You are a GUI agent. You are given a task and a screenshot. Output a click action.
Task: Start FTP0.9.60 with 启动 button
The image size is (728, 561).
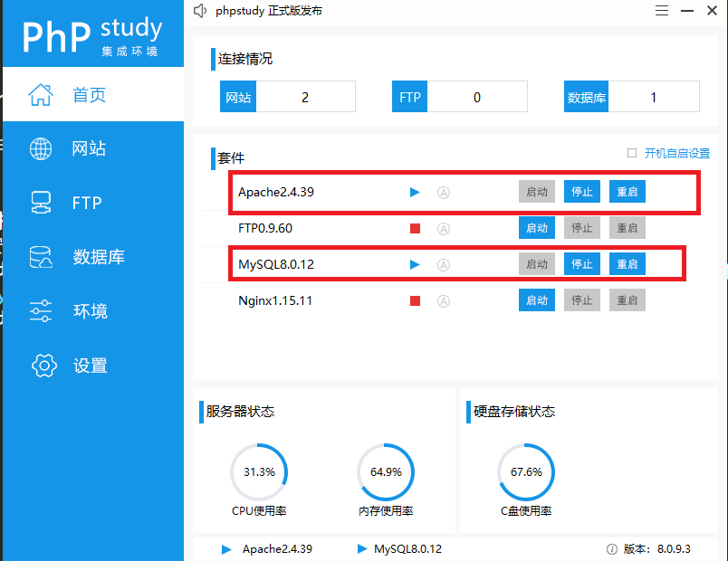[x=537, y=228]
